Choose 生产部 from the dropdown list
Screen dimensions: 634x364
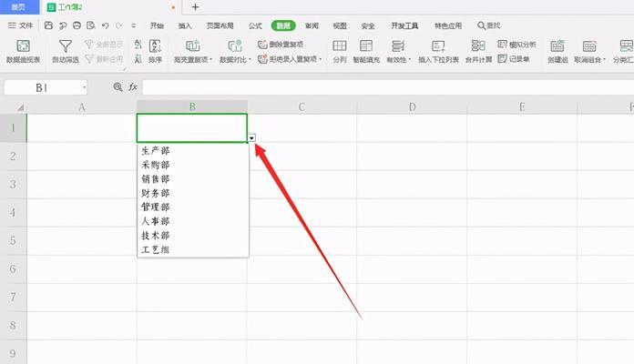click(x=193, y=151)
